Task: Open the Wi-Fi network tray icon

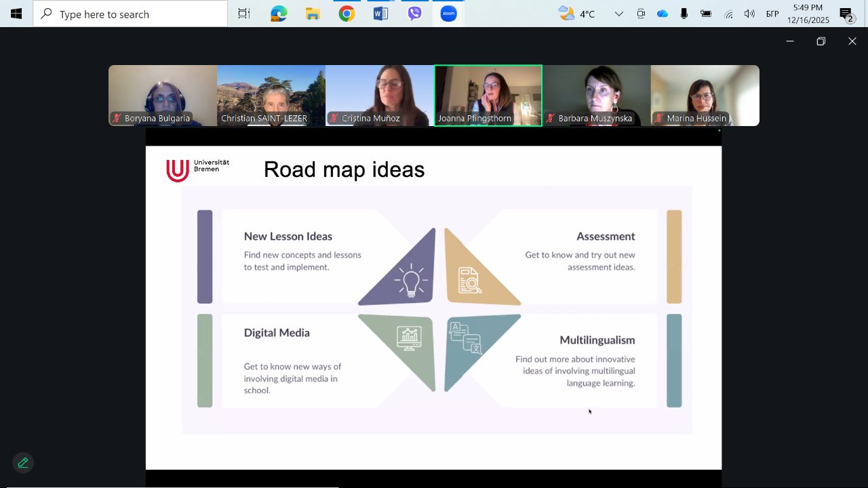Action: tap(728, 14)
